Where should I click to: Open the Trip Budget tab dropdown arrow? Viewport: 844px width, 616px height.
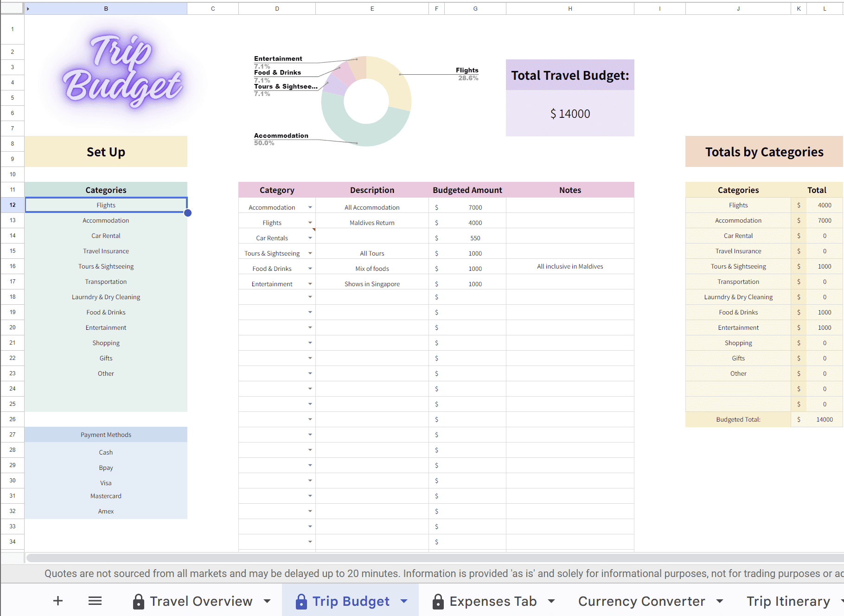tap(404, 601)
